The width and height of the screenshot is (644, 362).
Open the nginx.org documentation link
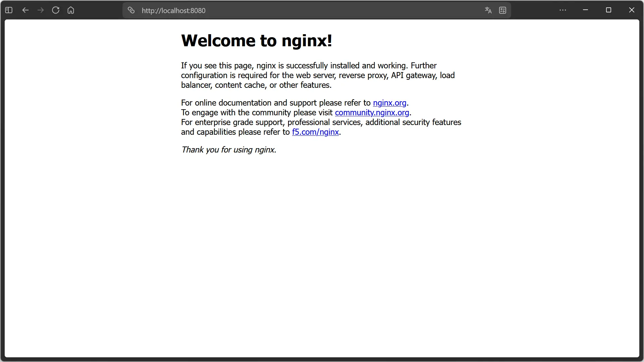pos(389,103)
